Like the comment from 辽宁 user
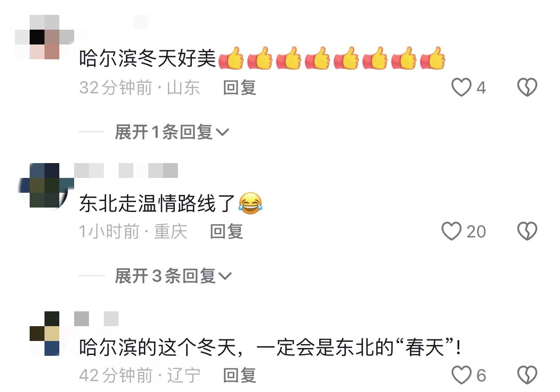Image resolution: width=560 pixels, height=392 pixels. click(x=461, y=375)
